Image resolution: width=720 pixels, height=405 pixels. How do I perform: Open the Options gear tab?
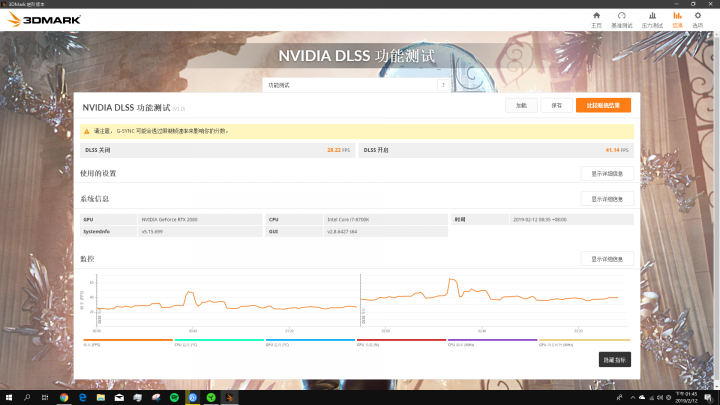tap(698, 20)
